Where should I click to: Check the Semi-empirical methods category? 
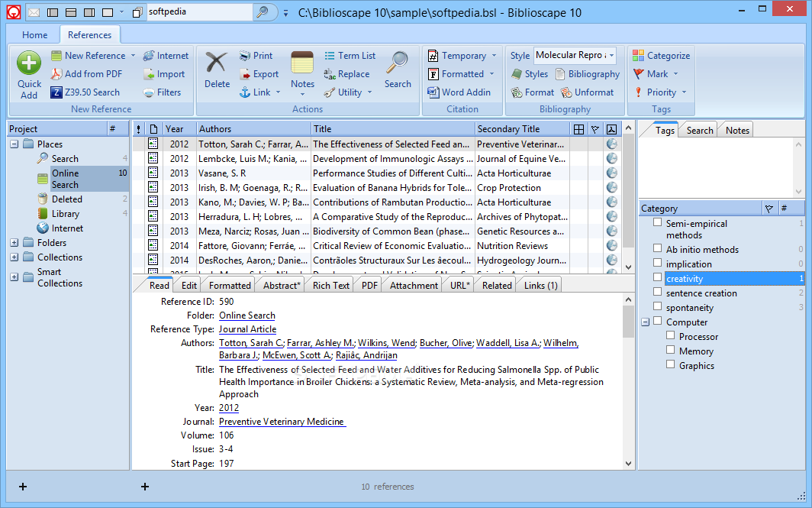[658, 222]
